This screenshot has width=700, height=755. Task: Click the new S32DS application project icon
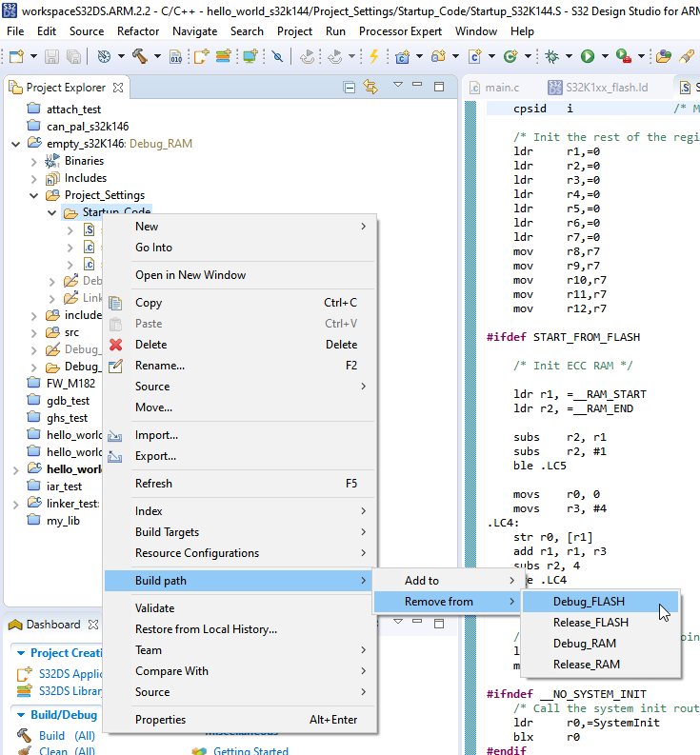pos(201,56)
